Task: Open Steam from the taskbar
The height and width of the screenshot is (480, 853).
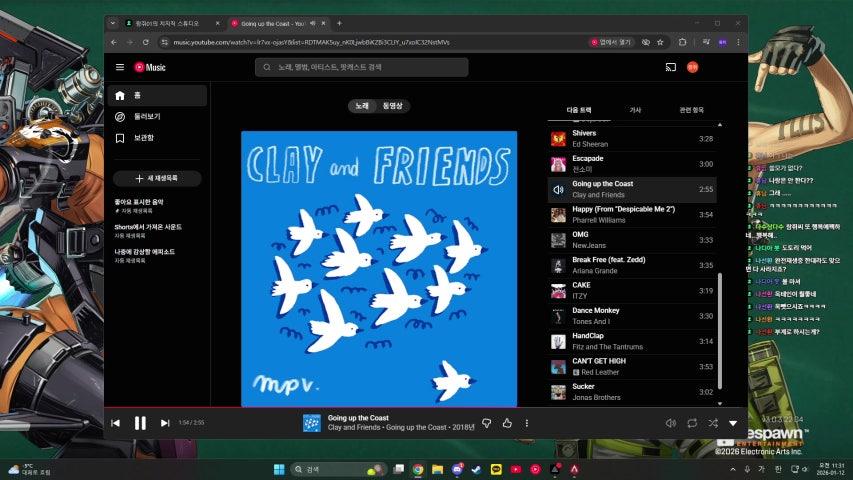Action: coord(477,469)
